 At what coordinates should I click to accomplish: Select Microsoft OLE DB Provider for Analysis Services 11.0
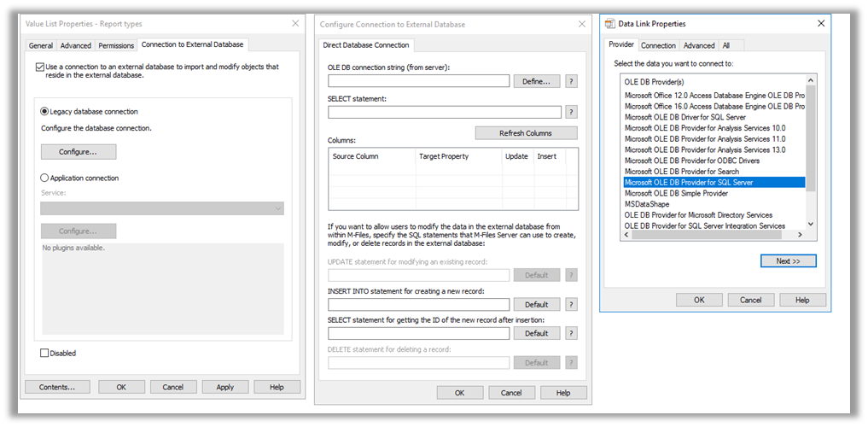(705, 139)
